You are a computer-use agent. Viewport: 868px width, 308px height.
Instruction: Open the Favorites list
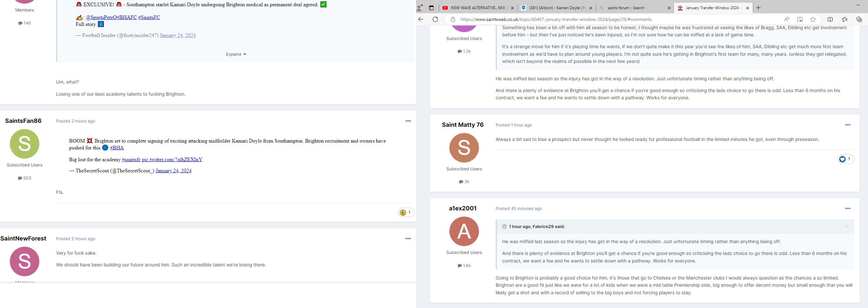pos(844,19)
